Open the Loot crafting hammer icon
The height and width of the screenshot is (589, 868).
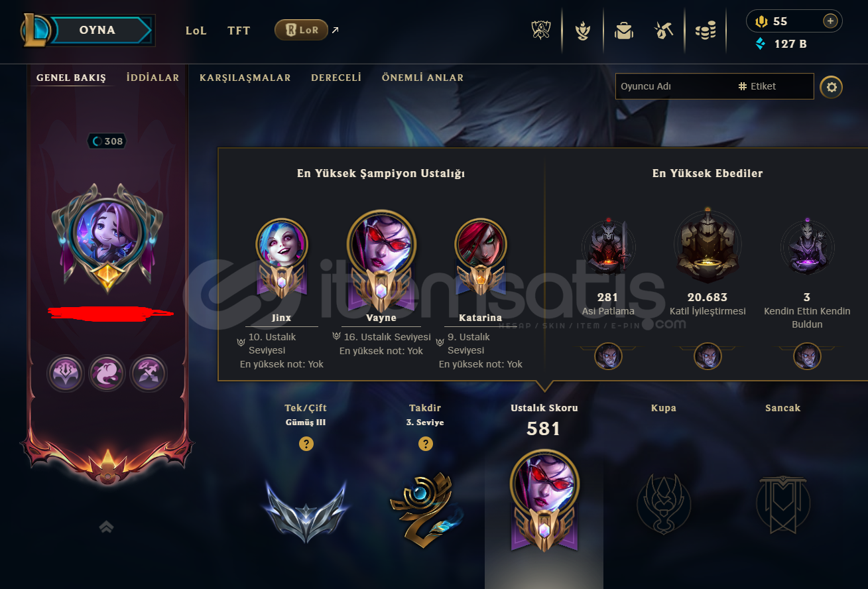click(664, 30)
